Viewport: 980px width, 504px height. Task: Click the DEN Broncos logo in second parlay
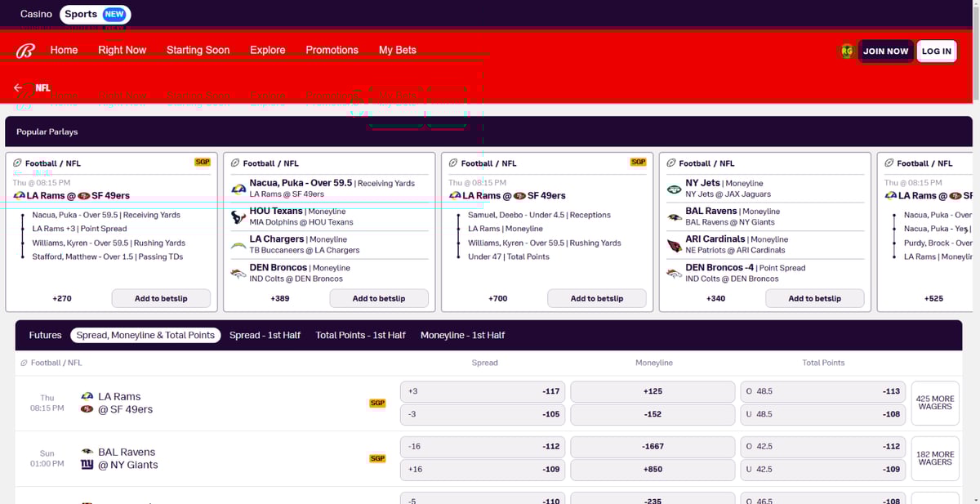pyautogui.click(x=238, y=274)
